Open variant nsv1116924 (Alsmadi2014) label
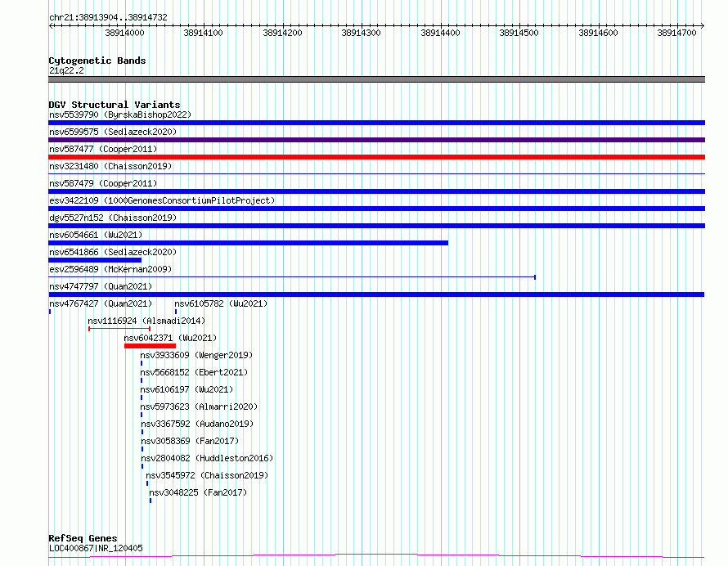Viewport: 728px width, 566px height. point(146,321)
